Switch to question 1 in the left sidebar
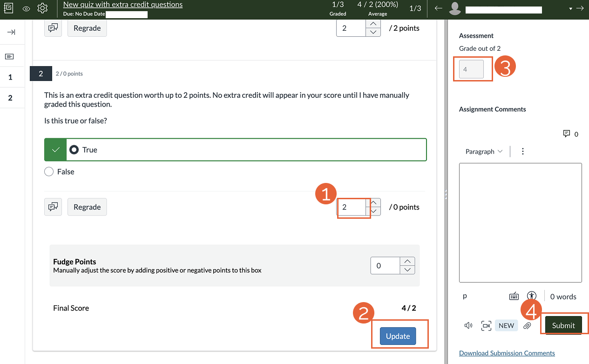Viewport: 589px width, 364px height. [9, 77]
